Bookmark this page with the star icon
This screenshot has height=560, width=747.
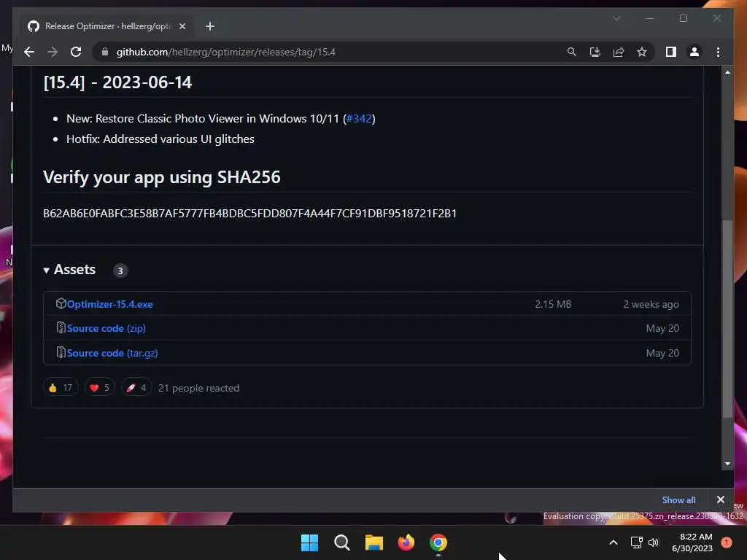(x=642, y=52)
